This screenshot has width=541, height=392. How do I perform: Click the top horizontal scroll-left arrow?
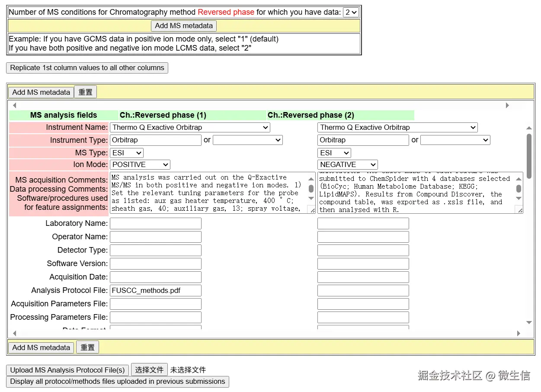click(x=15, y=106)
